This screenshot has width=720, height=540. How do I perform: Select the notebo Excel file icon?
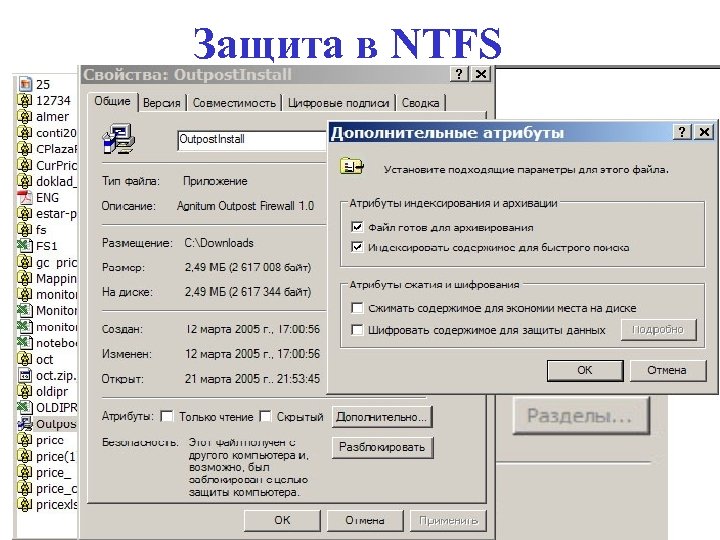(x=25, y=343)
